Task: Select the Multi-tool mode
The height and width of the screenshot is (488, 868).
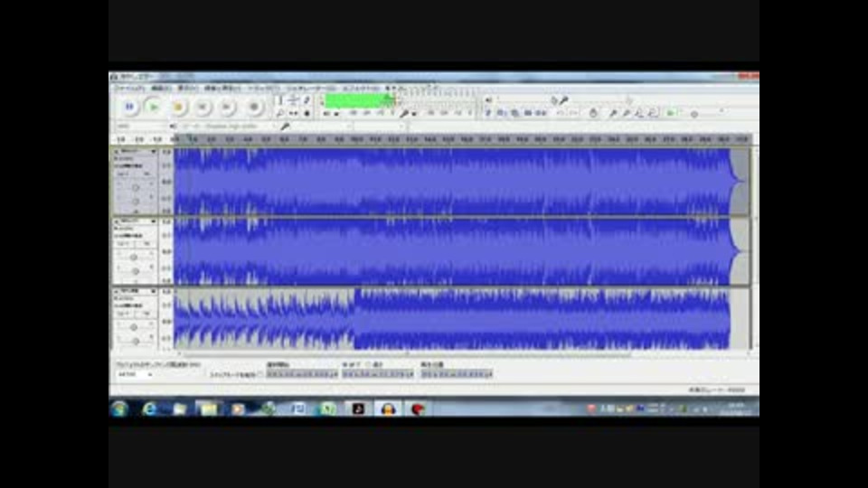Action: point(307,114)
